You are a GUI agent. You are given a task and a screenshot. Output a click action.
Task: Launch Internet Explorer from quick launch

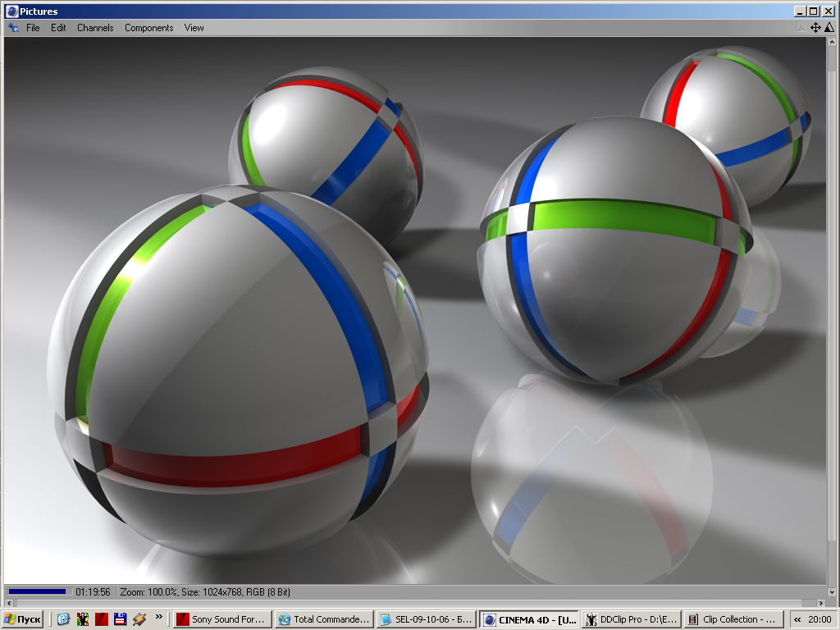63,619
